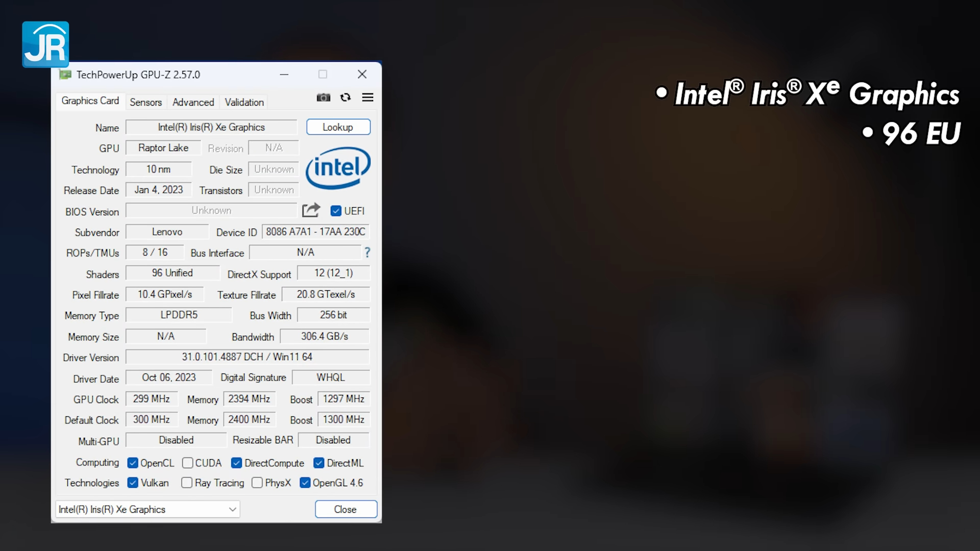This screenshot has width=980, height=551.
Task: Toggle the CUDA checkbox
Action: (x=187, y=463)
